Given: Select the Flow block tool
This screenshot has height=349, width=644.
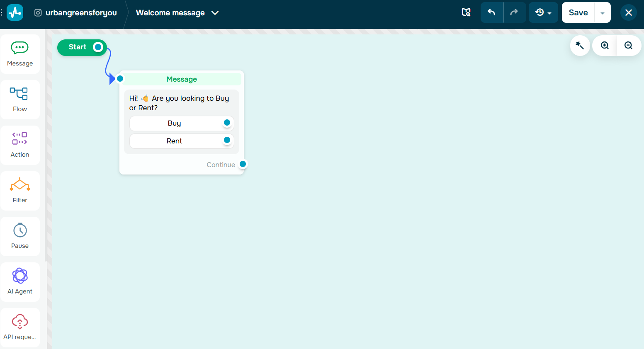Looking at the screenshot, I should [19, 99].
